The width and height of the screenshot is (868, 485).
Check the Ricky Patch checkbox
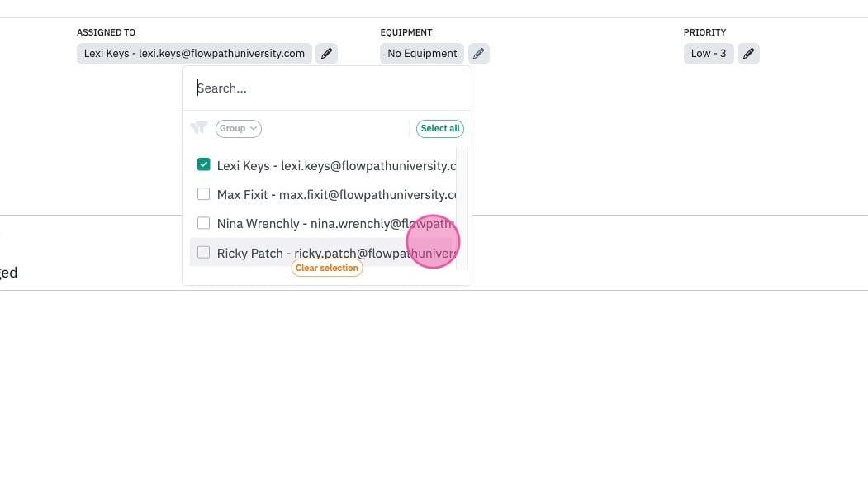coord(204,253)
